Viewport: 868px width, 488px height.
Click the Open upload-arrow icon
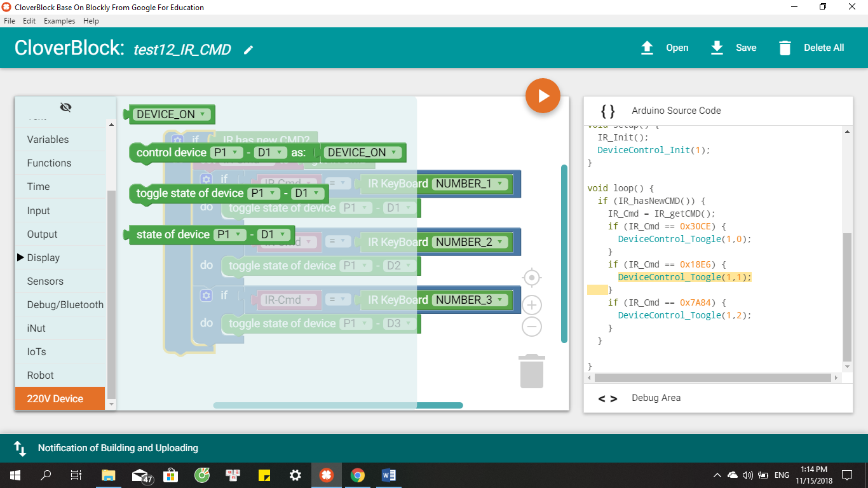tap(647, 48)
